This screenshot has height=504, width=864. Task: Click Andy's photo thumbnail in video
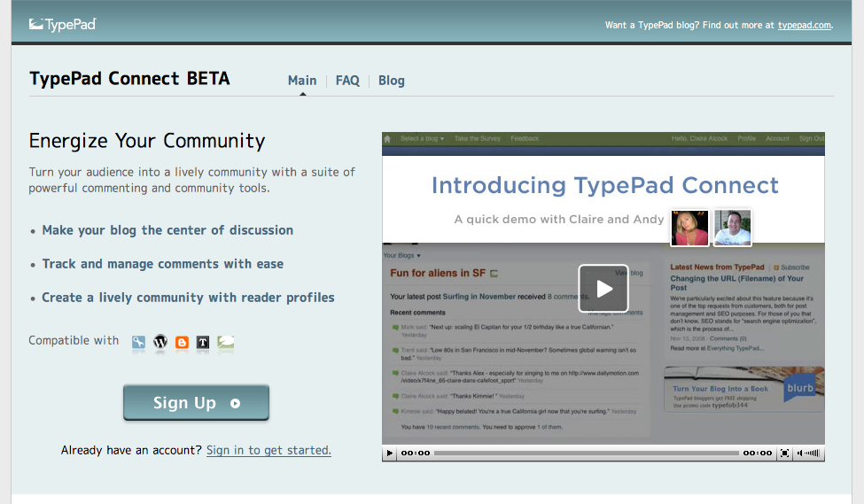pyautogui.click(x=732, y=228)
